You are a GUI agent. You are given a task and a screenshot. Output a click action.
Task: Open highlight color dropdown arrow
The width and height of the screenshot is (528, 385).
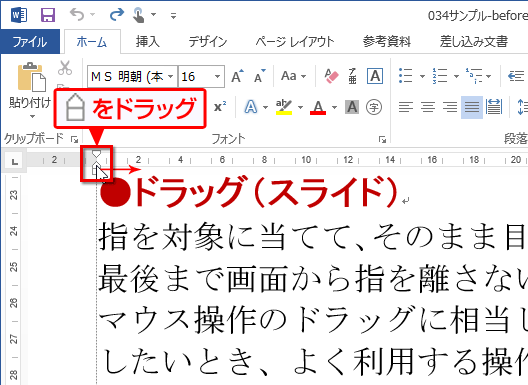pyautogui.click(x=300, y=107)
